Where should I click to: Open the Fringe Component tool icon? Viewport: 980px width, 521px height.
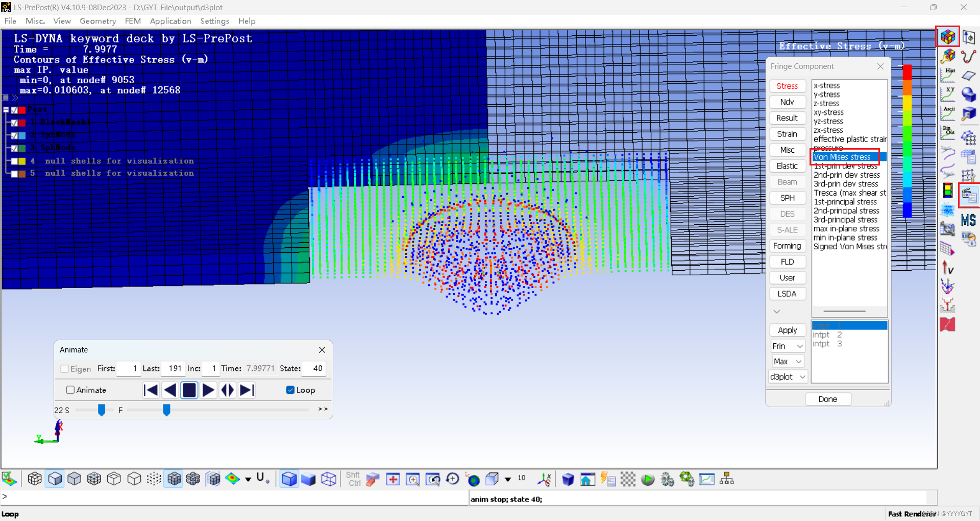[x=948, y=37]
